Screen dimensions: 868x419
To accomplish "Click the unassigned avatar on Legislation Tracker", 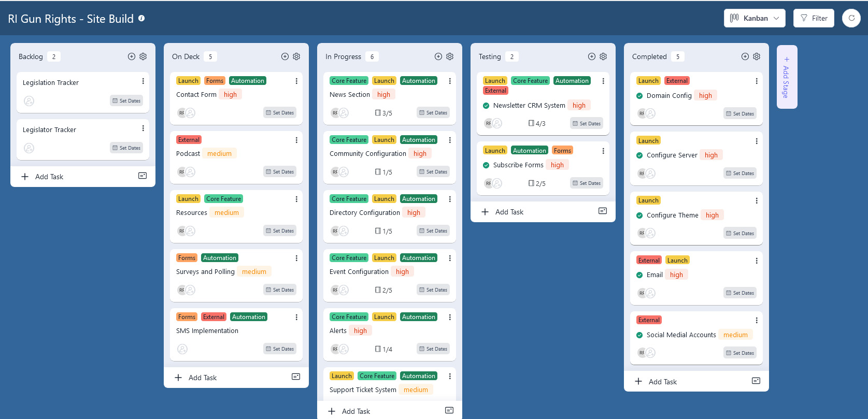I will (29, 101).
